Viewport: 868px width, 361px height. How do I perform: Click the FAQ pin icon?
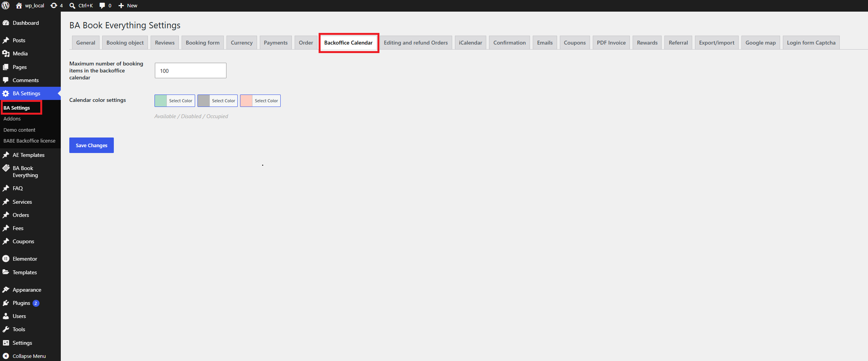pos(6,188)
